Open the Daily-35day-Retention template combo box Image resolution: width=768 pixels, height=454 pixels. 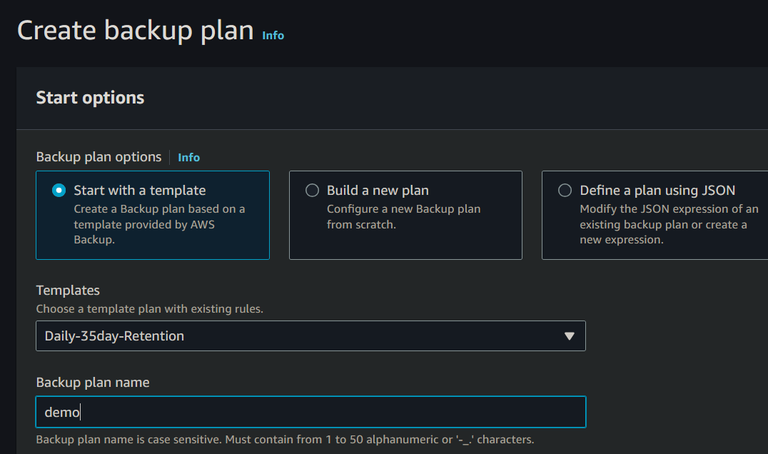(x=300, y=336)
